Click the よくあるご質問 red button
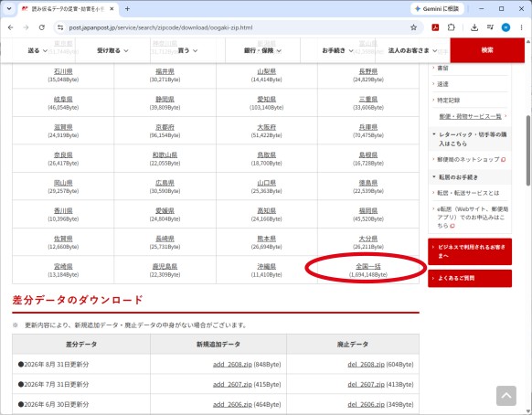532x415 pixels. (470, 278)
